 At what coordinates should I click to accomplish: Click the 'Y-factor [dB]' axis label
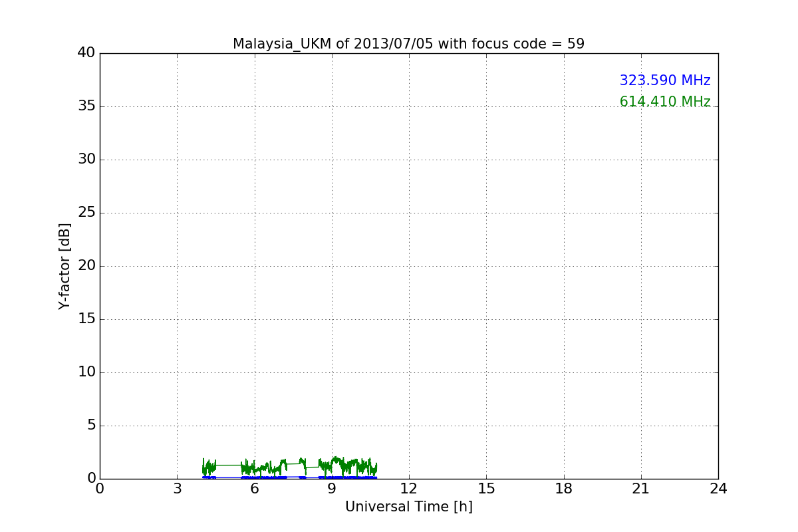pyautogui.click(x=65, y=266)
